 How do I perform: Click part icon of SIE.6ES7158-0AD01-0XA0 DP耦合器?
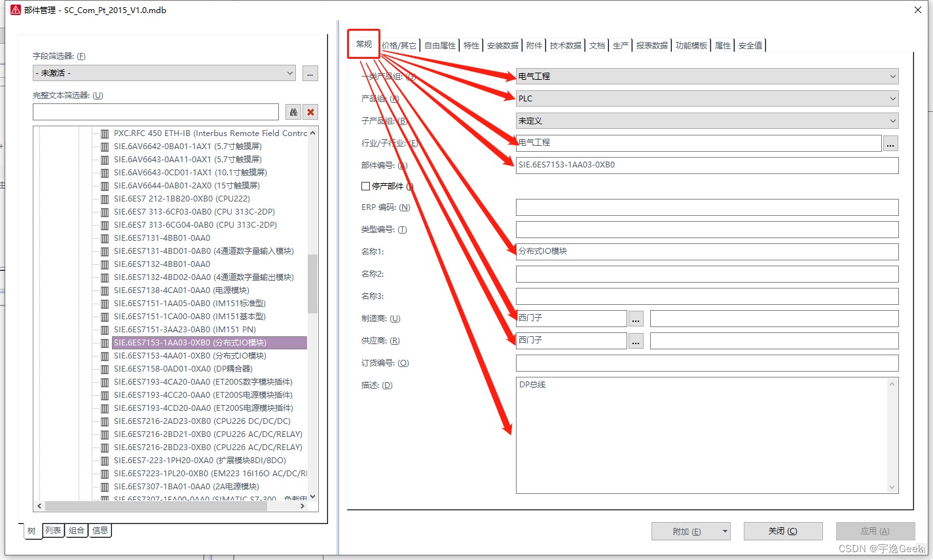pyautogui.click(x=105, y=369)
